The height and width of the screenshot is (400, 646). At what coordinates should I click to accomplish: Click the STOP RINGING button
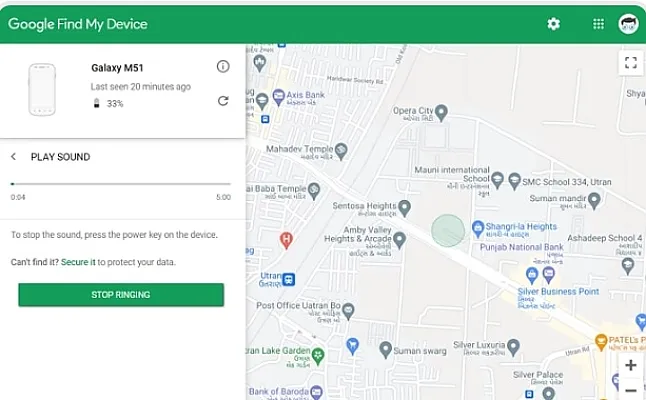[121, 295]
